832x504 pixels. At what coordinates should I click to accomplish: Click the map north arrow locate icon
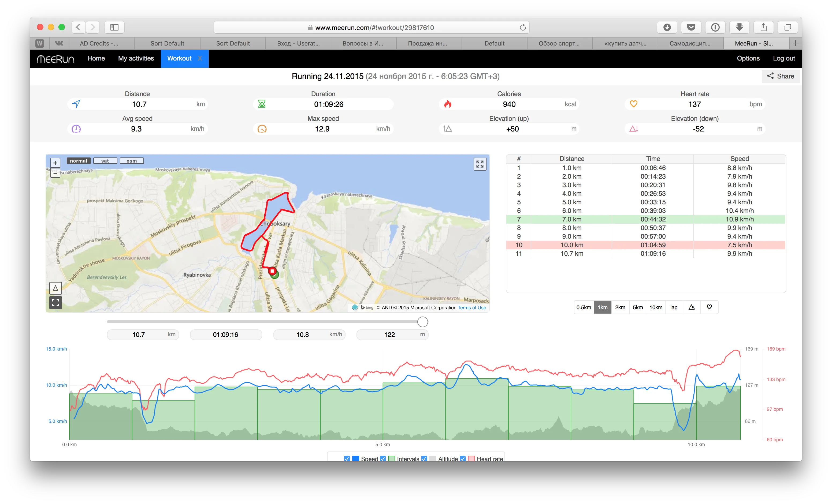(55, 288)
